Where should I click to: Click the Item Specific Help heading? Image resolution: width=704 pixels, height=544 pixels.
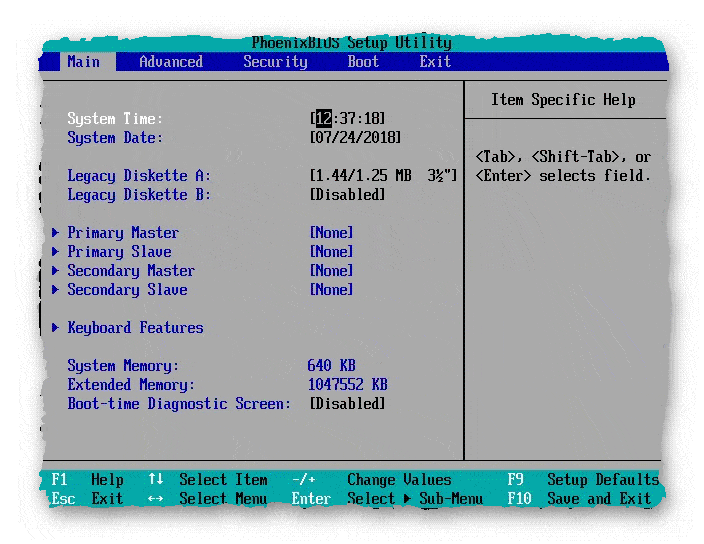(563, 100)
